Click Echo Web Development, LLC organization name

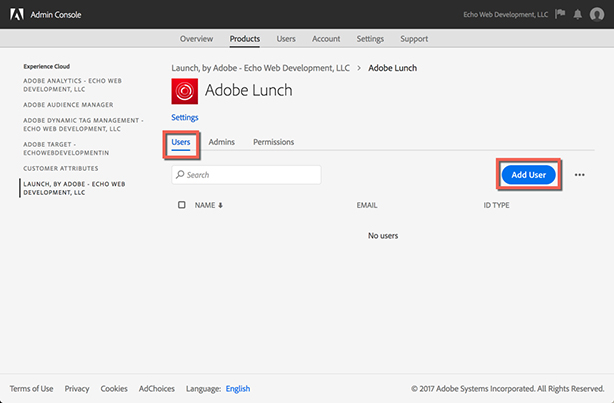pyautogui.click(x=506, y=14)
